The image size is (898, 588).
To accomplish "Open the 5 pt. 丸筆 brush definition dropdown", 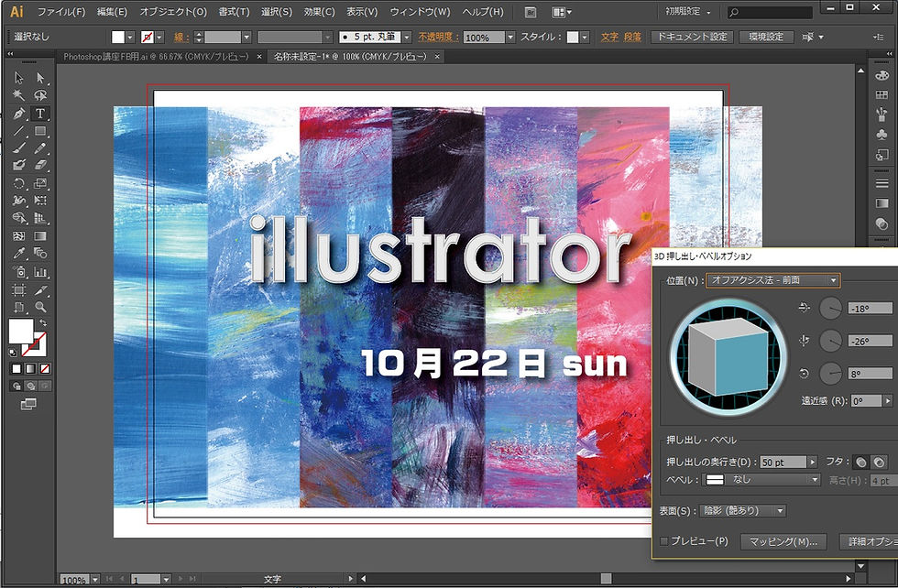I will pos(407,38).
